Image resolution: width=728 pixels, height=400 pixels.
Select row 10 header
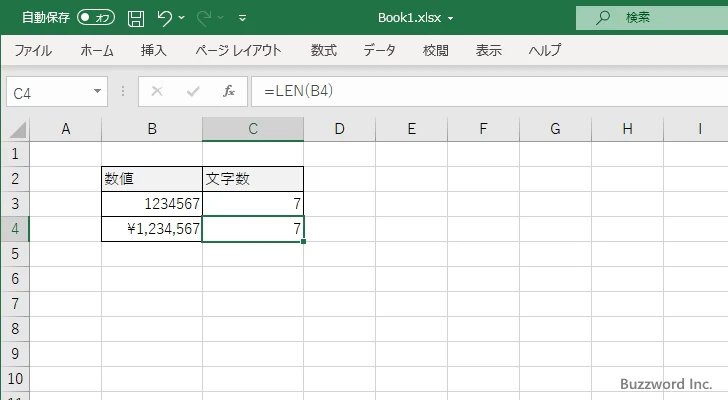(15, 379)
